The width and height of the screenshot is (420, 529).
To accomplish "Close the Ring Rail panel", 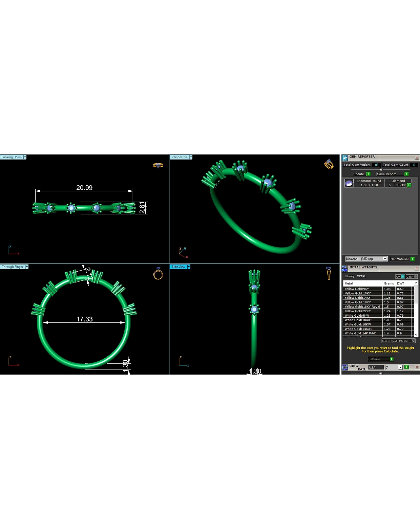I will point(417,367).
